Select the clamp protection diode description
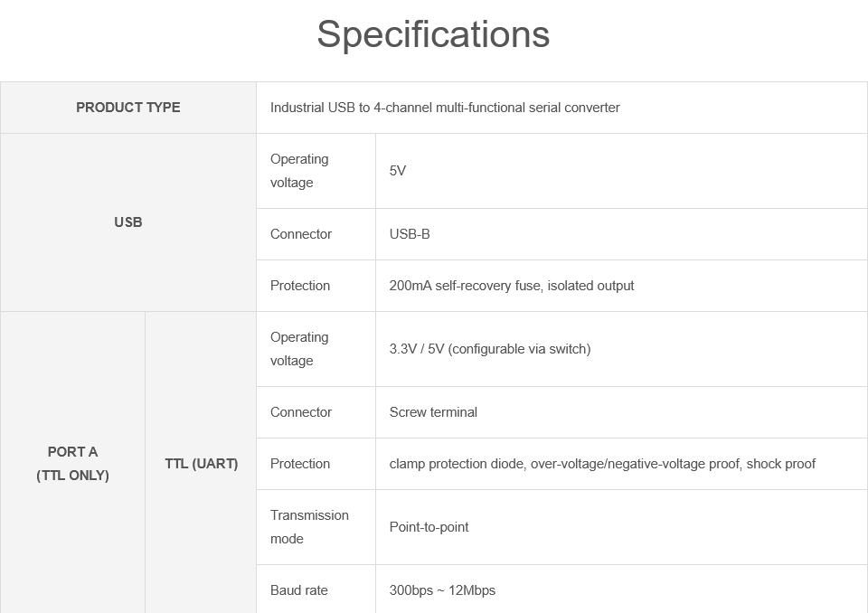This screenshot has height=613, width=868. coord(602,464)
